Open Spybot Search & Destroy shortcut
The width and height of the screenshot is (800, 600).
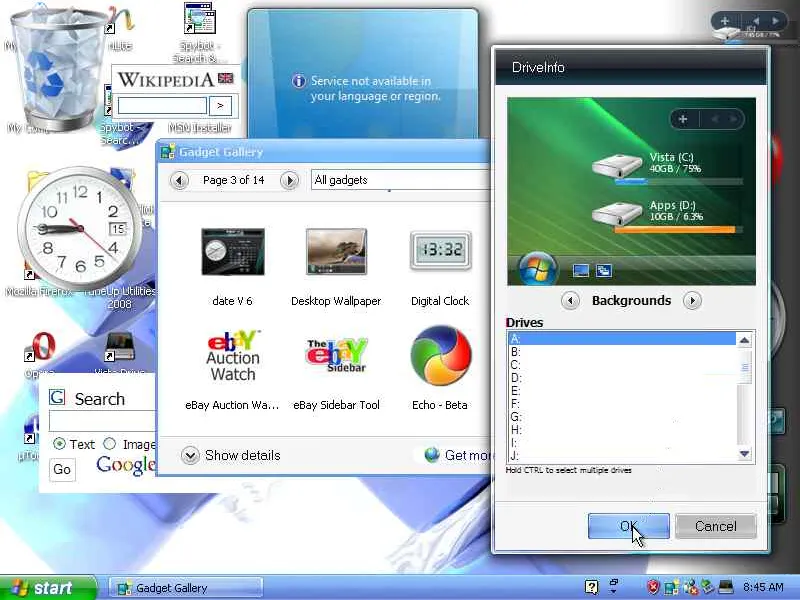point(198,32)
